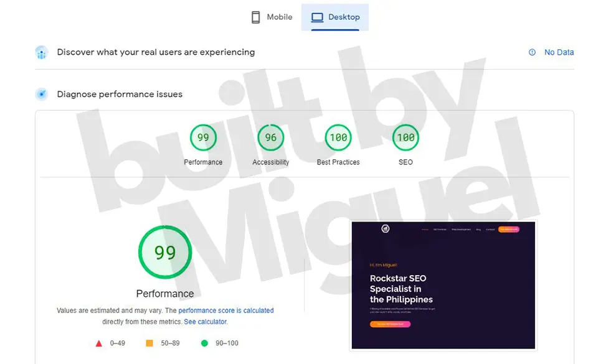The image size is (616, 364).
Task: Select the Best Practices 100 score gauge
Action: [x=338, y=138]
